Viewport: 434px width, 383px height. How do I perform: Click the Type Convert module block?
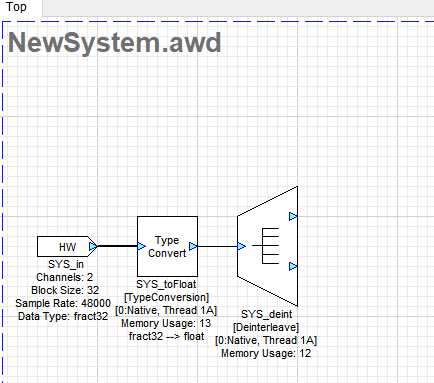[x=167, y=246]
